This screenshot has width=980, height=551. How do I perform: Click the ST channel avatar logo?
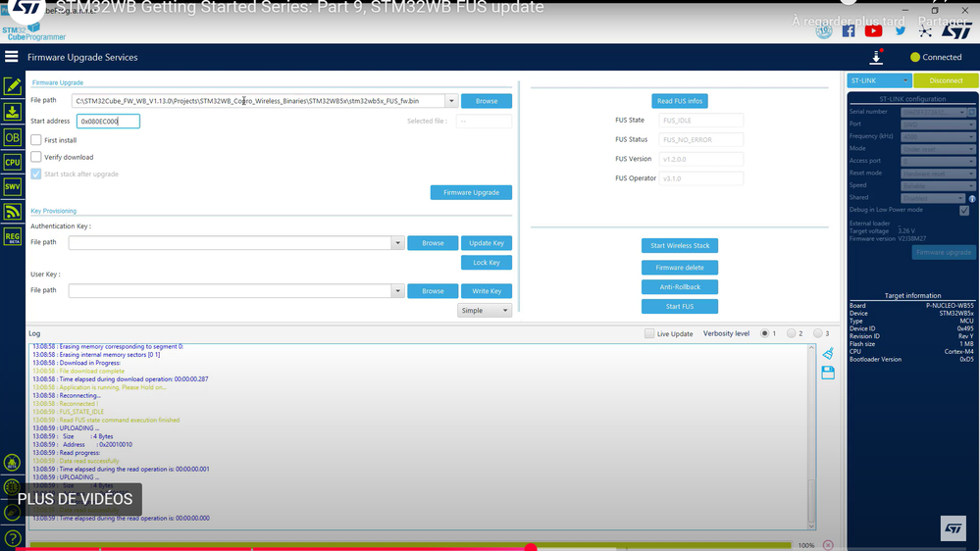click(x=27, y=8)
